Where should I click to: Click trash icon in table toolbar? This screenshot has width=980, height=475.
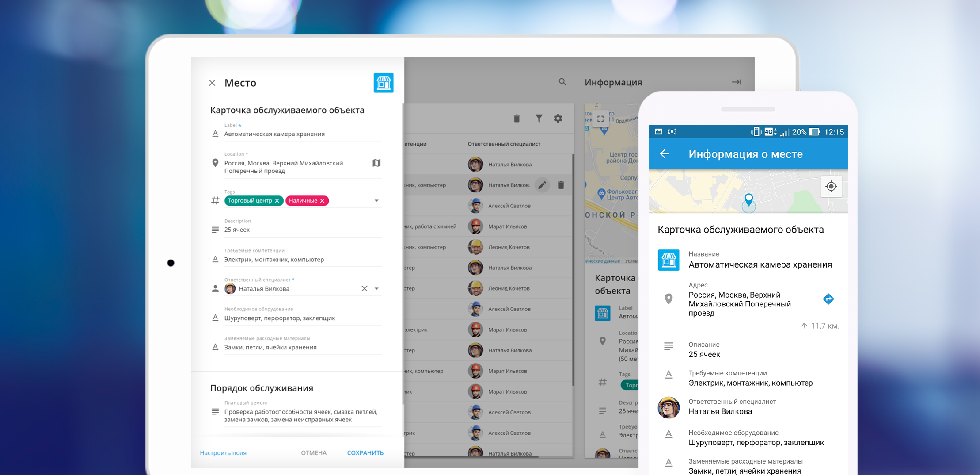coord(517,118)
